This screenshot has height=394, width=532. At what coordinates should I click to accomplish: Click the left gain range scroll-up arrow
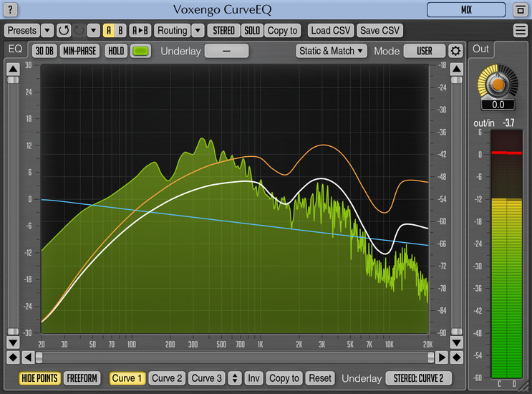[13, 69]
